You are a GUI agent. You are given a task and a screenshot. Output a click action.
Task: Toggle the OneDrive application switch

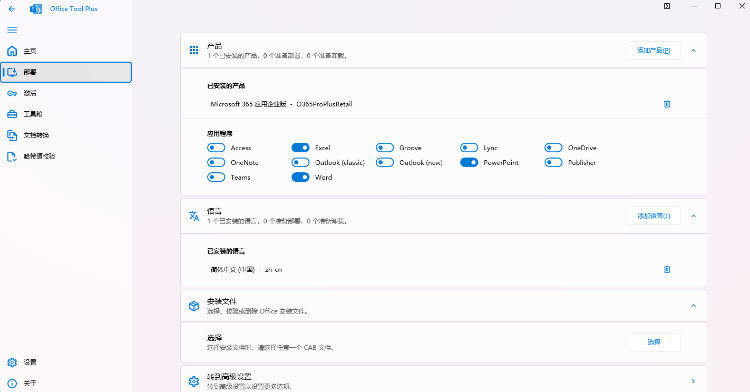click(553, 148)
